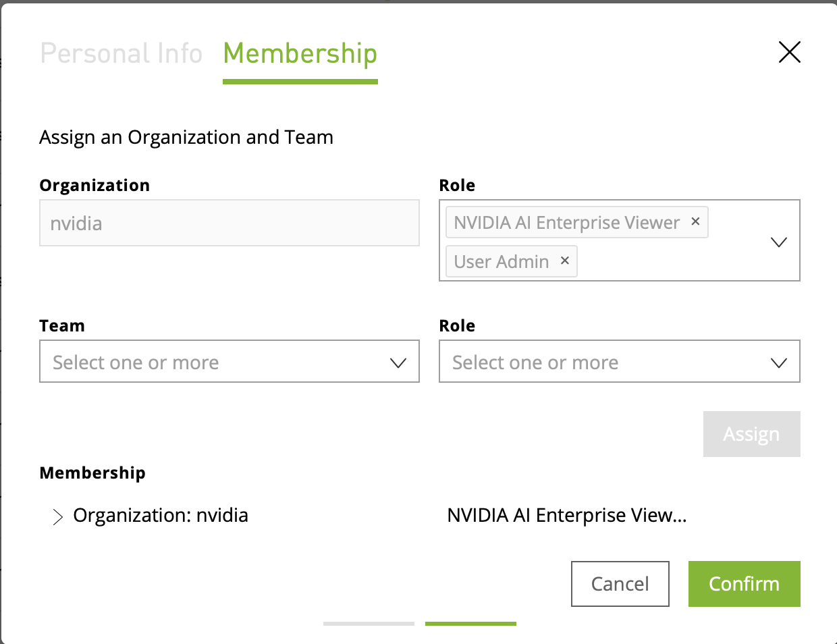The width and height of the screenshot is (837, 644).
Task: Open the organization Role dropdown chevron
Action: point(779,241)
